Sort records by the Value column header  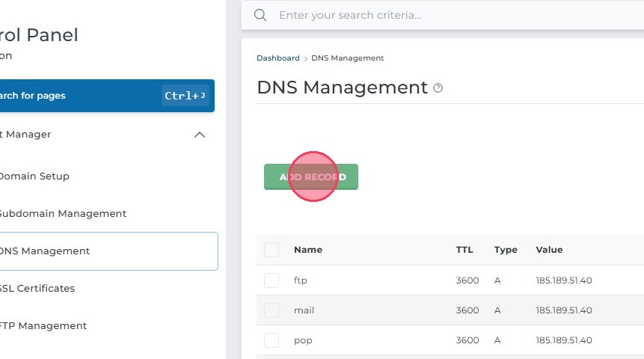point(549,250)
